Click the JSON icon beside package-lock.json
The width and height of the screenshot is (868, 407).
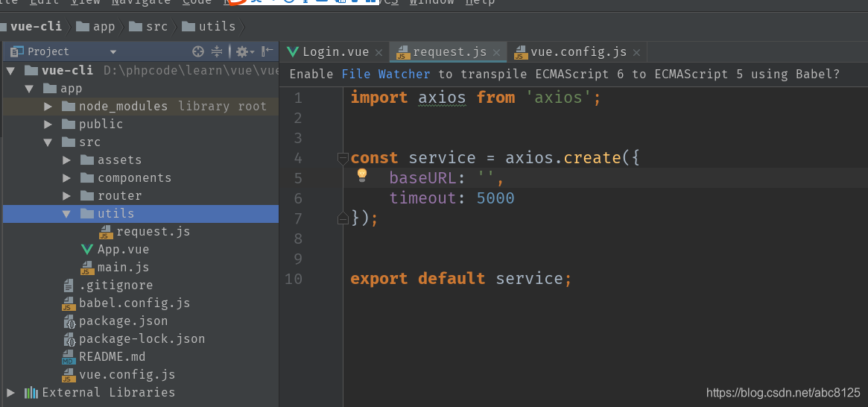point(69,339)
